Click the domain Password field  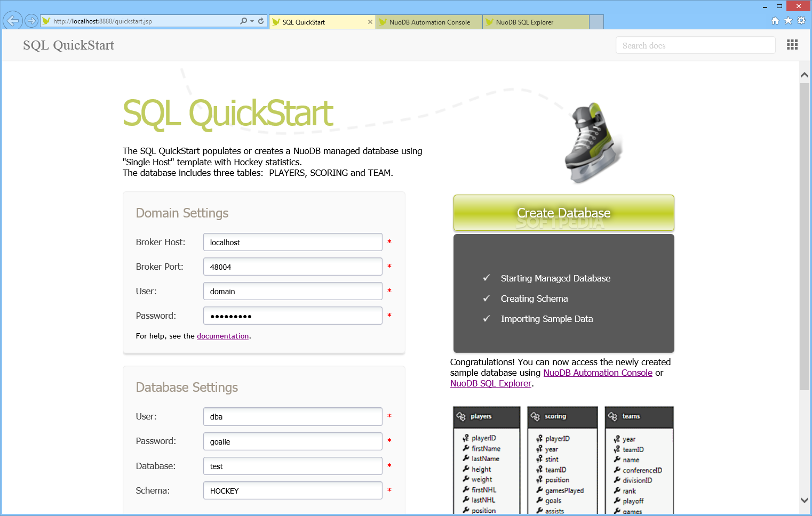click(292, 316)
